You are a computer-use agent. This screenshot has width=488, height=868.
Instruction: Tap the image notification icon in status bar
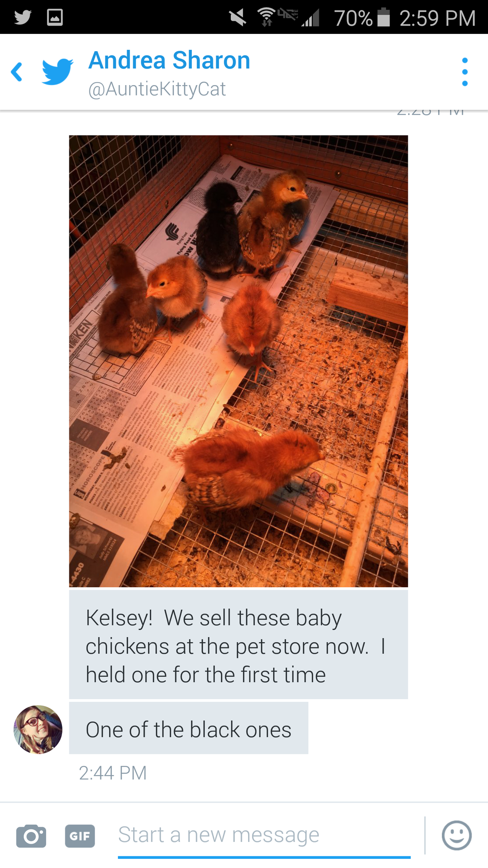[55, 17]
